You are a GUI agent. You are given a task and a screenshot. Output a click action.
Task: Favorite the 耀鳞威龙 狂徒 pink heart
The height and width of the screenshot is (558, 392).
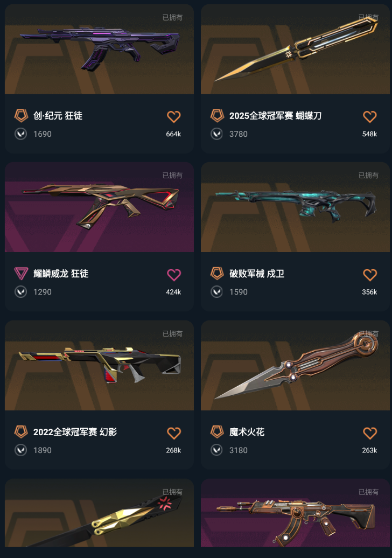point(173,274)
